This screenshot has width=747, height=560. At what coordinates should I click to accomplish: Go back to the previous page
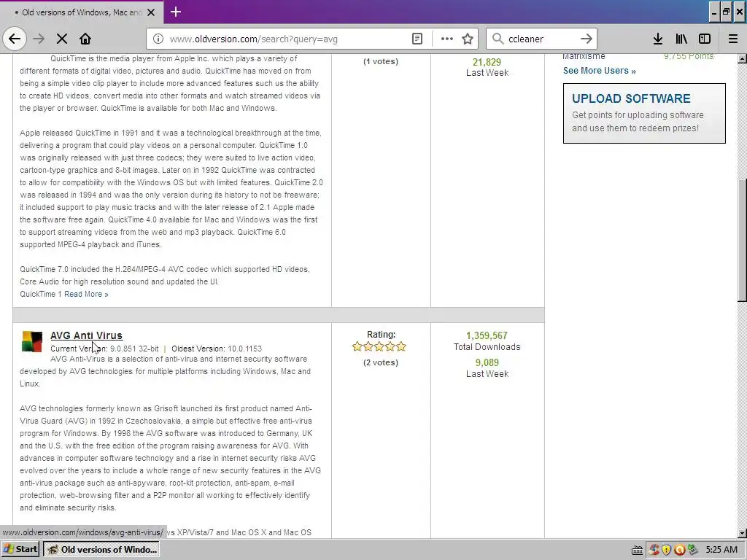pos(15,39)
